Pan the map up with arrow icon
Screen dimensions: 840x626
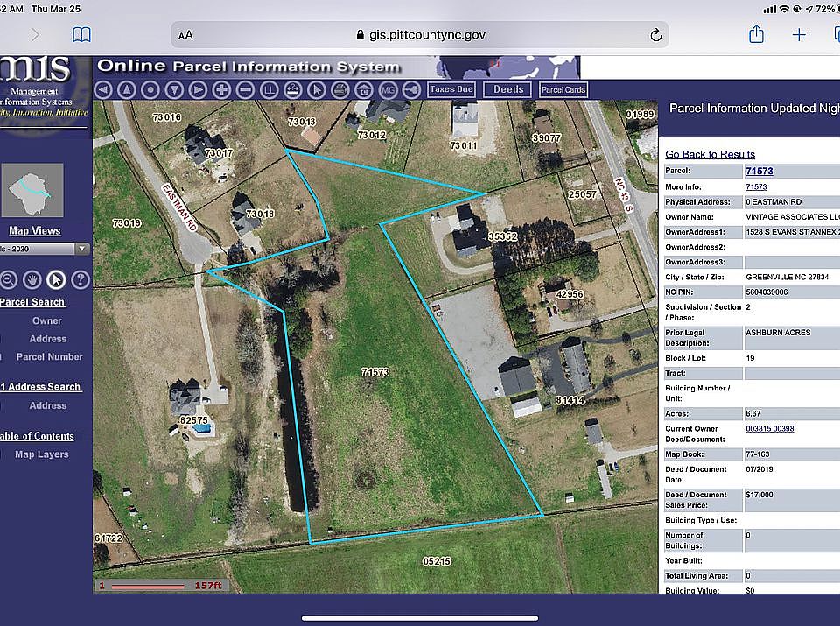[126, 90]
